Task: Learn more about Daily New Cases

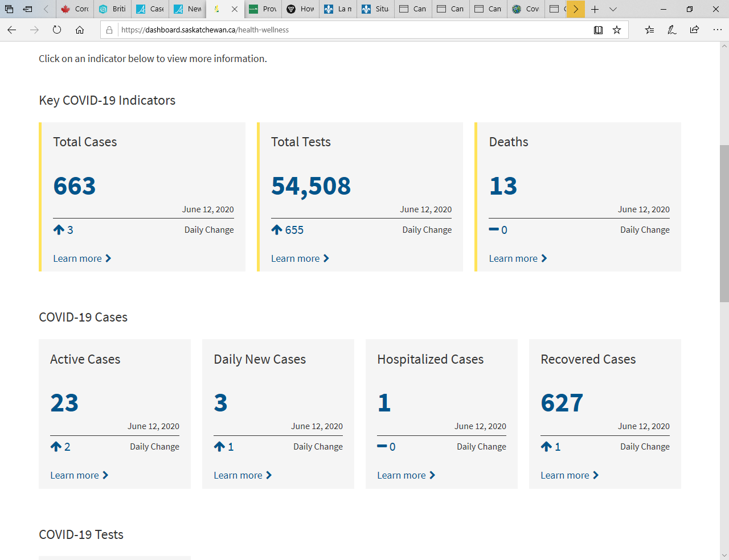Action: [243, 475]
